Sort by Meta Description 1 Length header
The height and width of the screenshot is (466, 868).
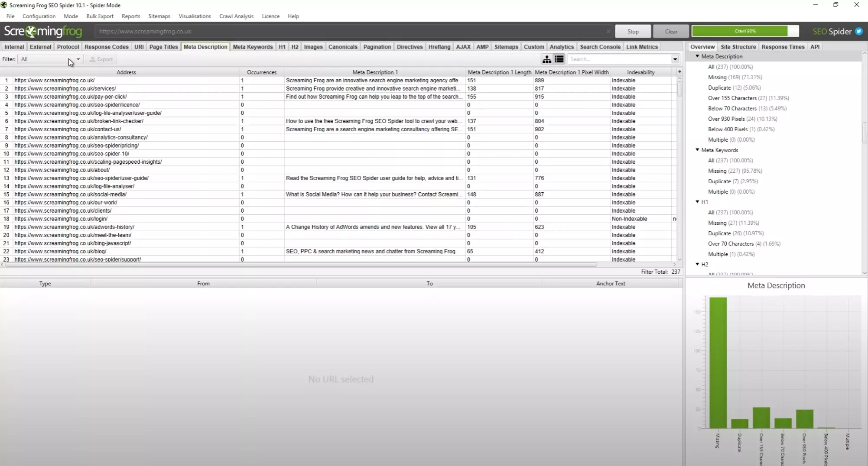[x=499, y=72]
